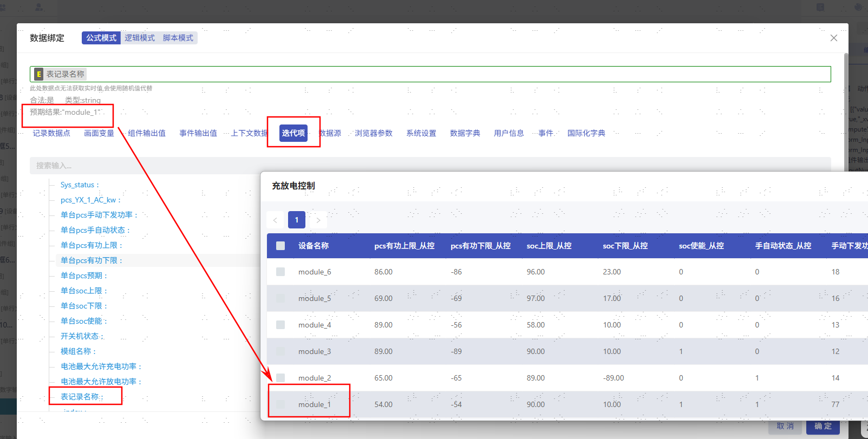Viewport: 868px width, 439px height.
Task: Switch to 脚本模式 mode
Action: [178, 38]
